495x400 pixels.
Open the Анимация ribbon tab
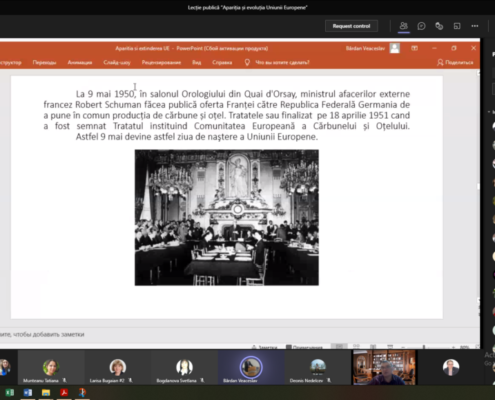[x=80, y=62]
